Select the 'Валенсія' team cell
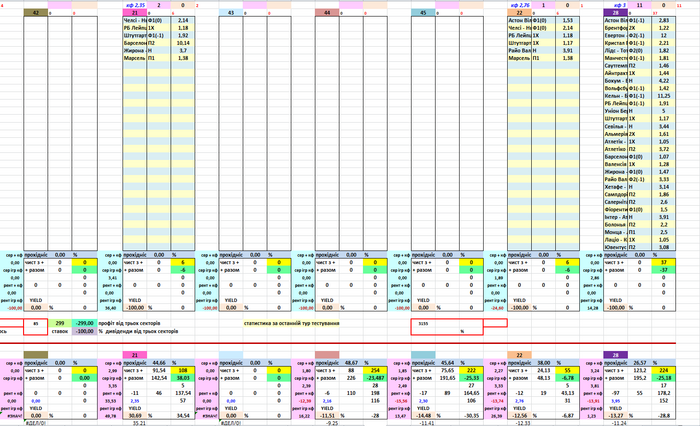 [x=616, y=164]
